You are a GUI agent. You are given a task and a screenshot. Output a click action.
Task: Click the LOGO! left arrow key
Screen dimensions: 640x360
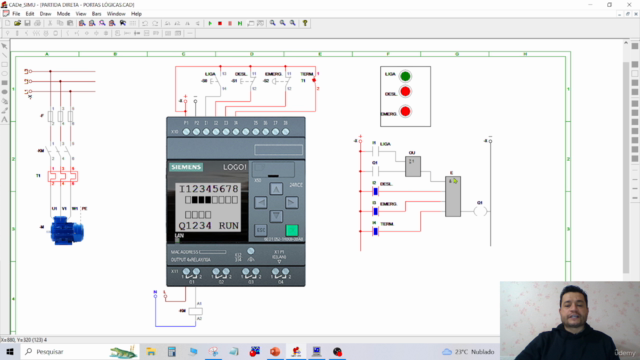point(261,202)
